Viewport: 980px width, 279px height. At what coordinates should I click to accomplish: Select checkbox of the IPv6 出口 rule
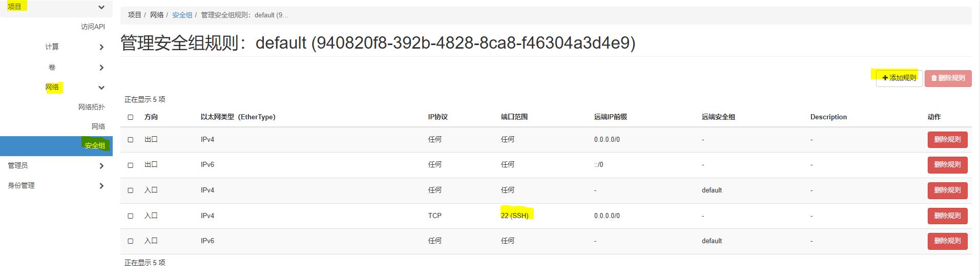tap(130, 165)
